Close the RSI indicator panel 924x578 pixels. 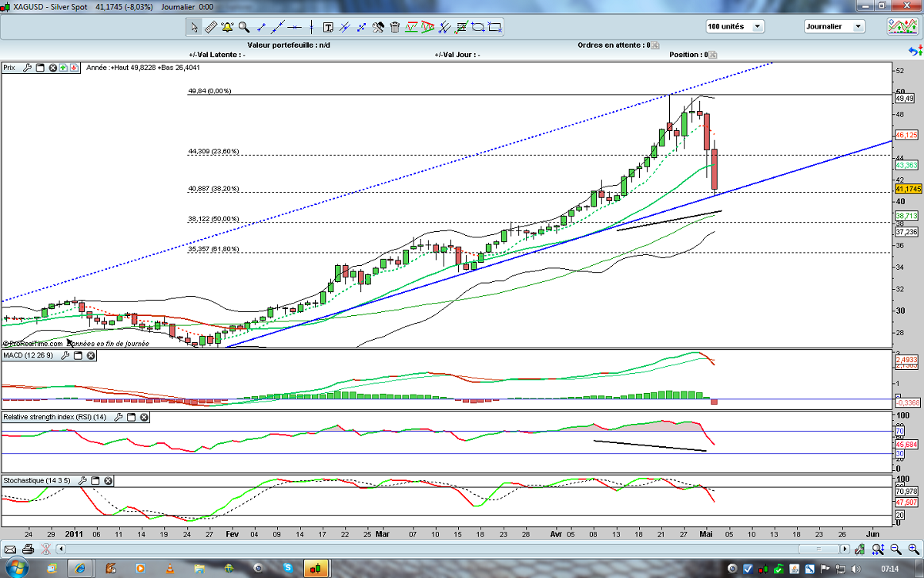[x=143, y=417]
